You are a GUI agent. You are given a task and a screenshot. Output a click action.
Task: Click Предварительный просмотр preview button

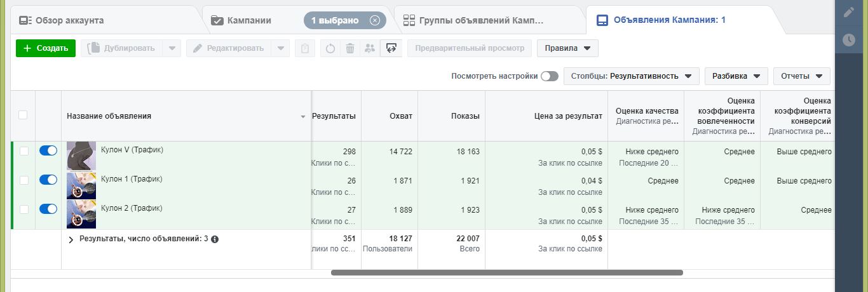470,48
